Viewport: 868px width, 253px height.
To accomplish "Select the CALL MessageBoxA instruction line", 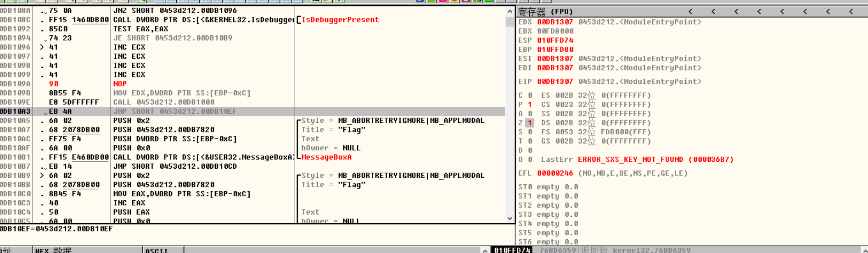I will (203, 157).
